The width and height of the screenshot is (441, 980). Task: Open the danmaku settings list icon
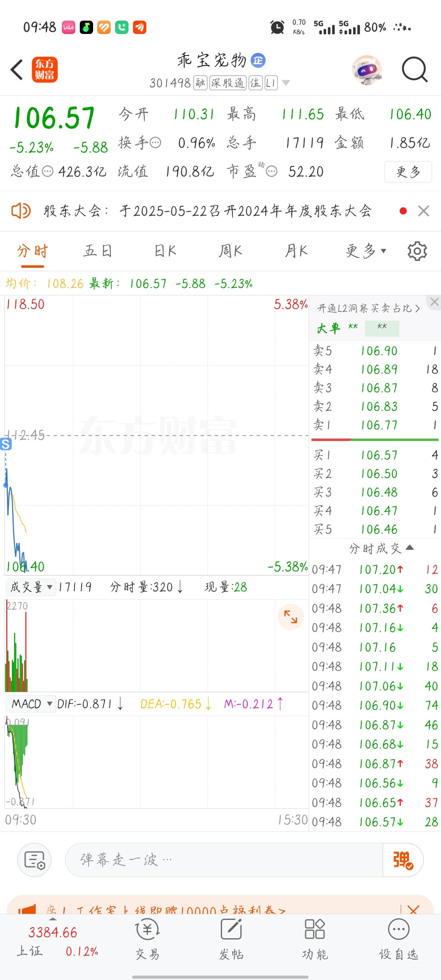pyautogui.click(x=34, y=860)
